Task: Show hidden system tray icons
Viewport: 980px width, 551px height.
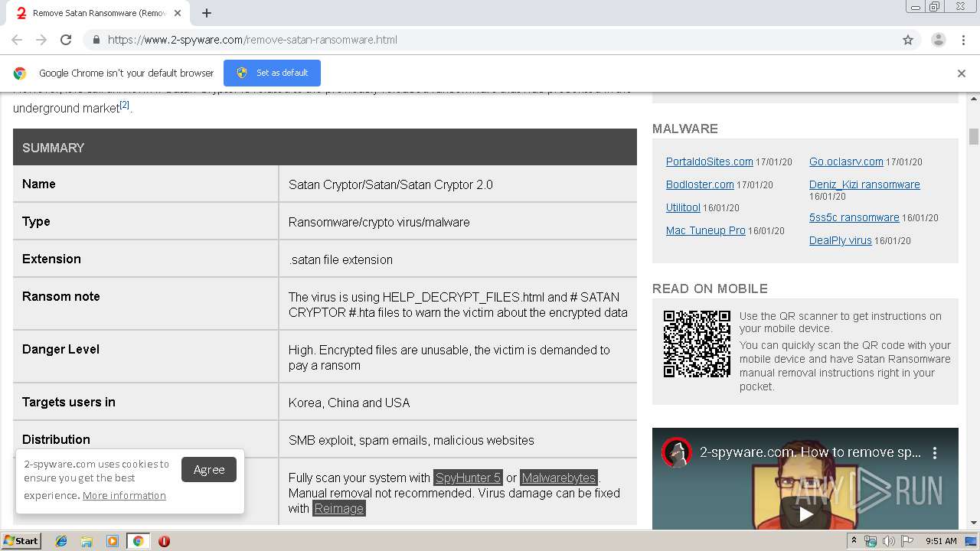Action: point(854,541)
